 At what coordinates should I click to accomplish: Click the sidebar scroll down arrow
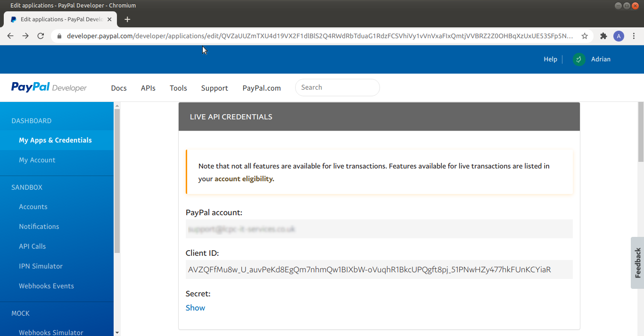[x=117, y=332]
